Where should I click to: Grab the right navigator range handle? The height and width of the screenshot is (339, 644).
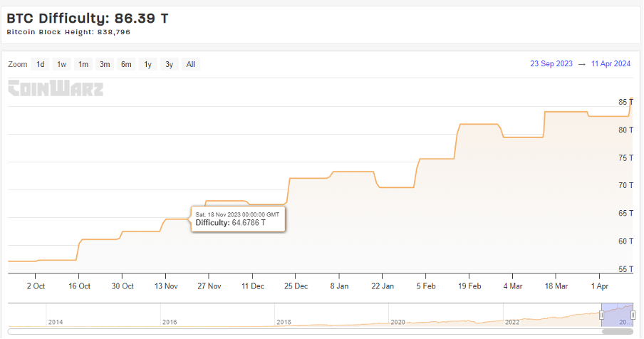pos(633,315)
